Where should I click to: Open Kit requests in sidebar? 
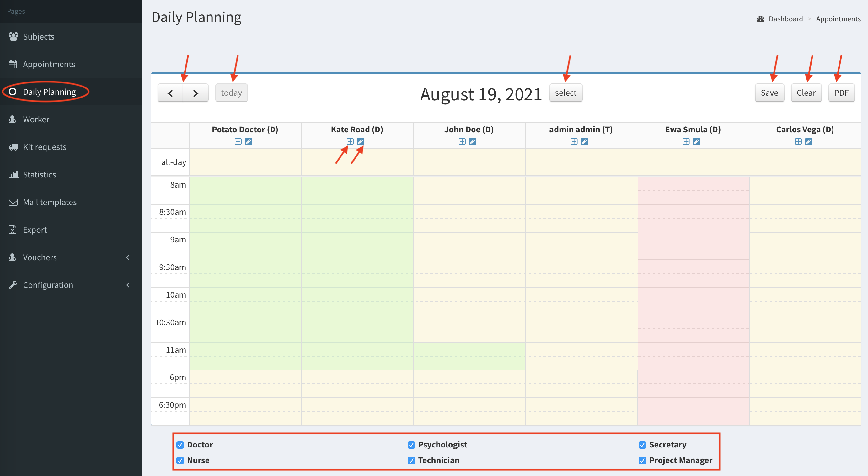[x=45, y=147]
